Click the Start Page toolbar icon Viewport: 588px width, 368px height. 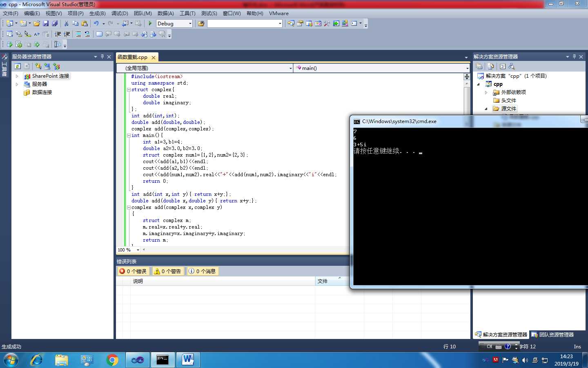click(x=336, y=24)
